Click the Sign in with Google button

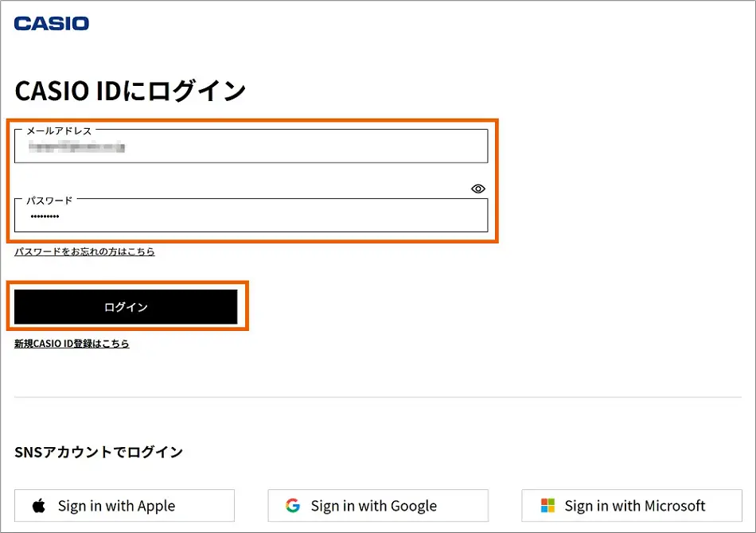tap(377, 505)
